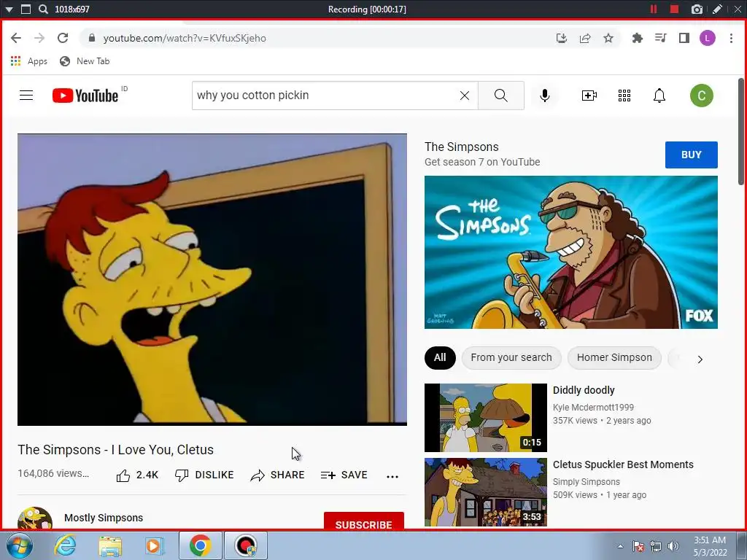Select the All filter chip
Viewport: 747px width, 560px height.
pyautogui.click(x=440, y=357)
